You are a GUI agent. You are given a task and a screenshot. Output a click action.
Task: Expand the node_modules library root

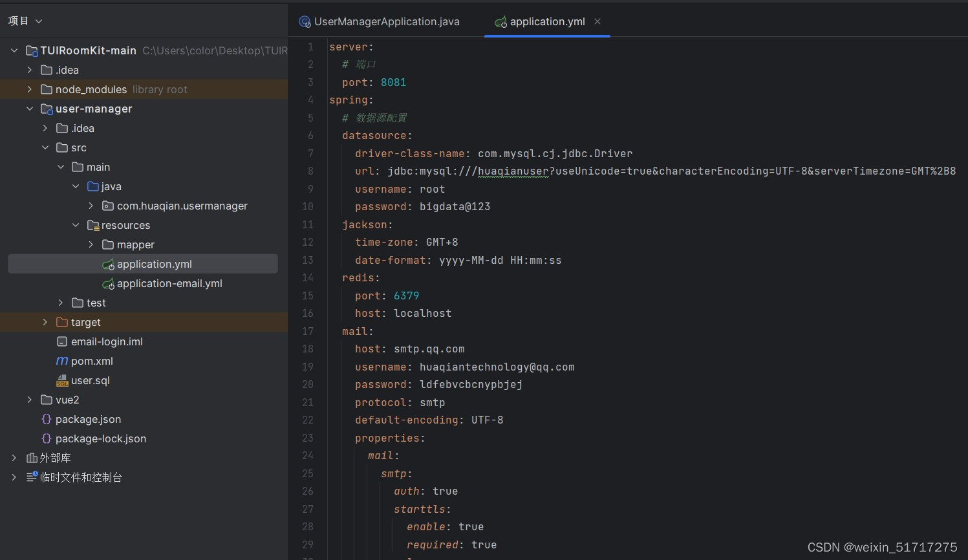click(29, 89)
